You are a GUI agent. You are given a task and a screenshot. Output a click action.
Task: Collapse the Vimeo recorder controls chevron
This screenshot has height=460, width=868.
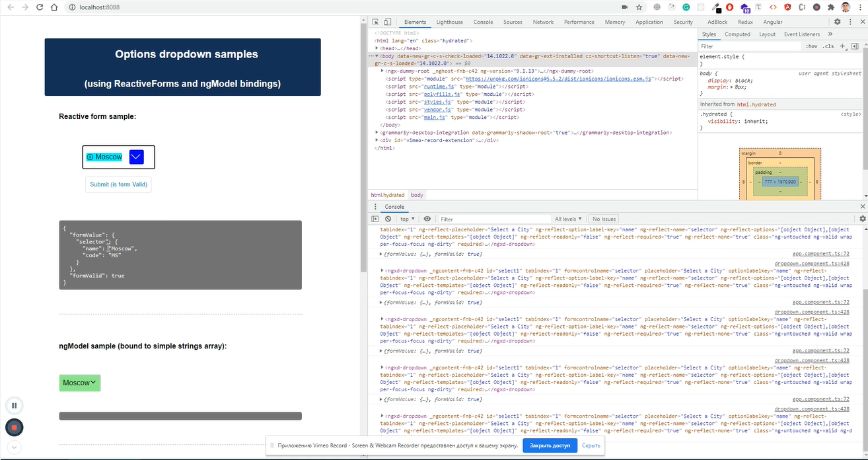[x=14, y=447]
